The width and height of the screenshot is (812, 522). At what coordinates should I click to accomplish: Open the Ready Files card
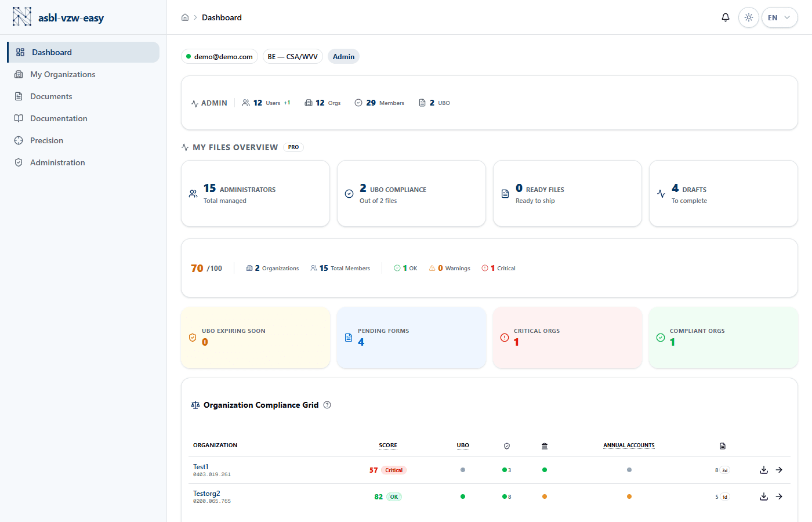(x=567, y=194)
